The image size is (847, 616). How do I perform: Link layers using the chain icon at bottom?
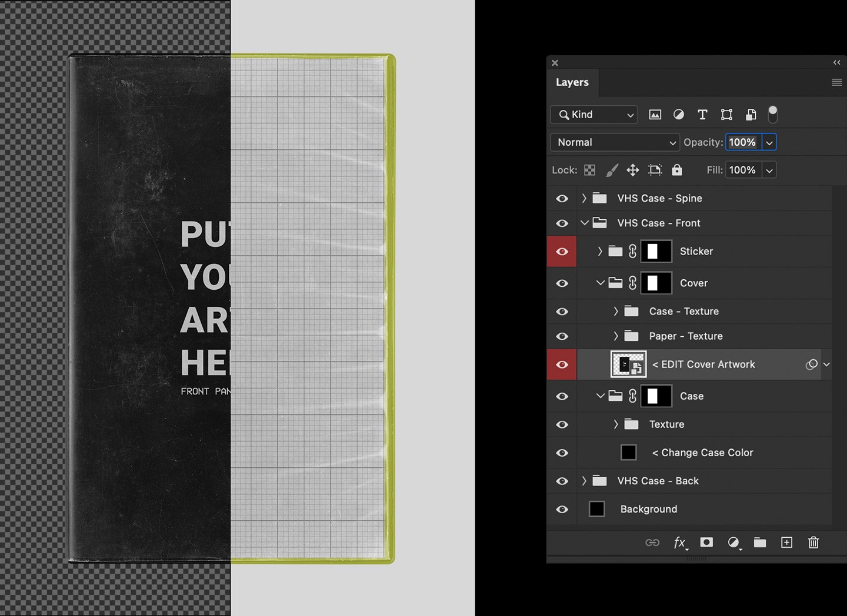(652, 543)
